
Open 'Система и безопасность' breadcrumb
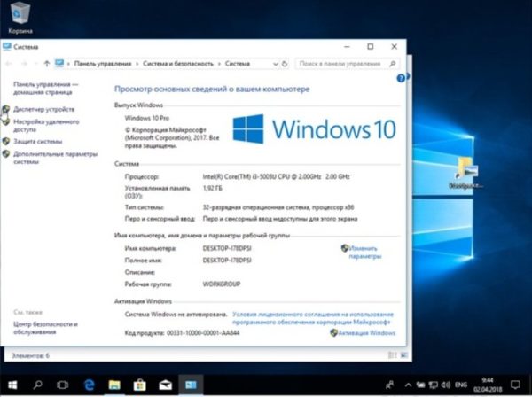tap(178, 64)
